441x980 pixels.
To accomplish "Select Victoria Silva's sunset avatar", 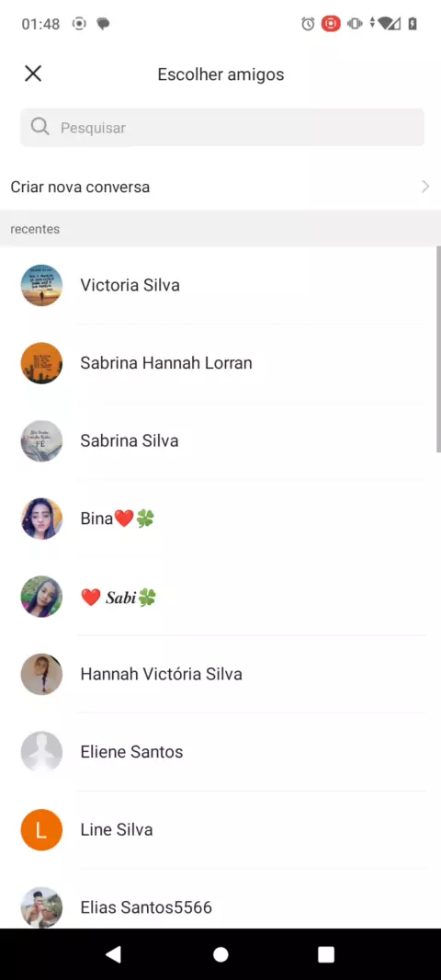I will click(x=42, y=285).
